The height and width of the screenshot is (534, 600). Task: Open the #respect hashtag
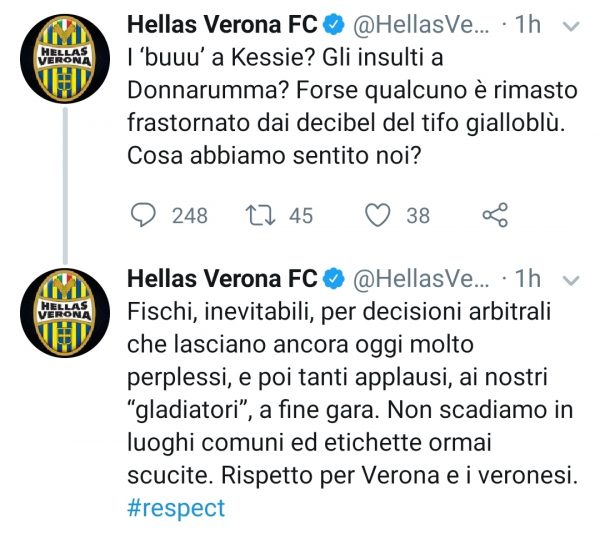coord(176,508)
